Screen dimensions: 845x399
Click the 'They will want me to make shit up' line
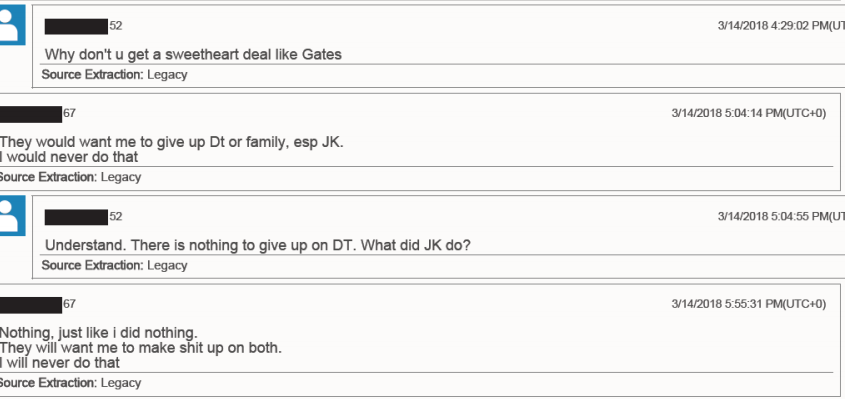pyautogui.click(x=141, y=348)
